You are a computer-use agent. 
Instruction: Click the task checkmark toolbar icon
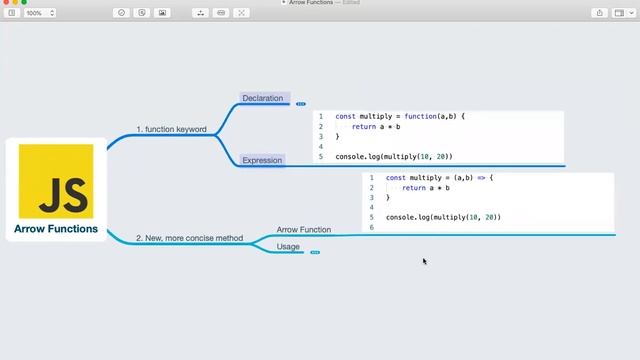[121, 13]
